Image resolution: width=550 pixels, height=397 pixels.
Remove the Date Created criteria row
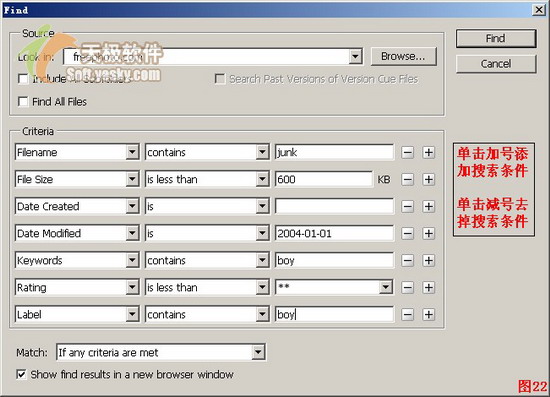click(x=407, y=207)
